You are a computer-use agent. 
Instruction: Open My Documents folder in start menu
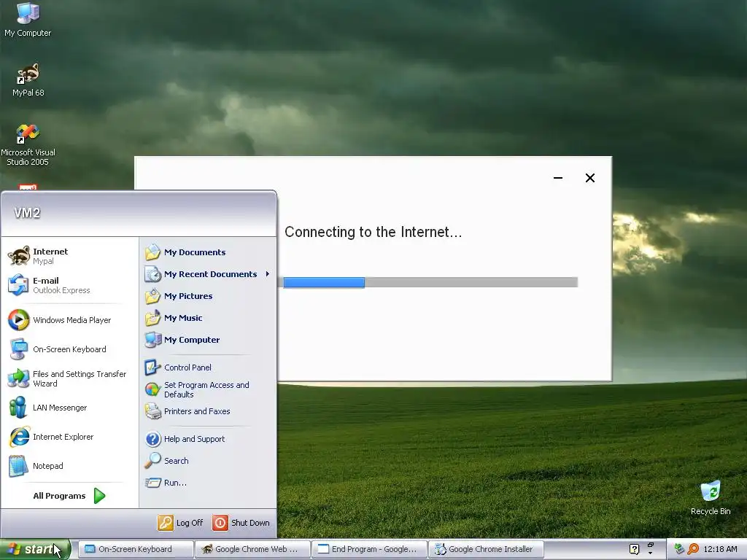pos(208,252)
